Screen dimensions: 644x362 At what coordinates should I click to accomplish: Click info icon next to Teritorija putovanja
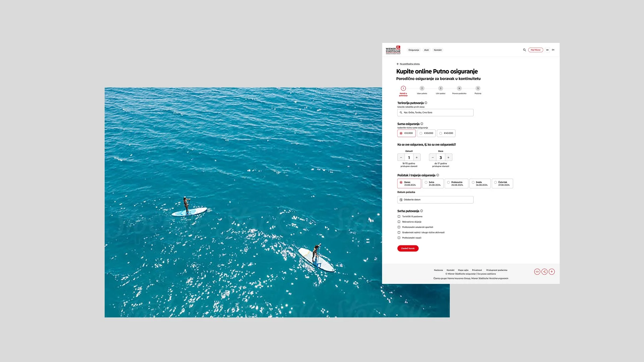[426, 103]
